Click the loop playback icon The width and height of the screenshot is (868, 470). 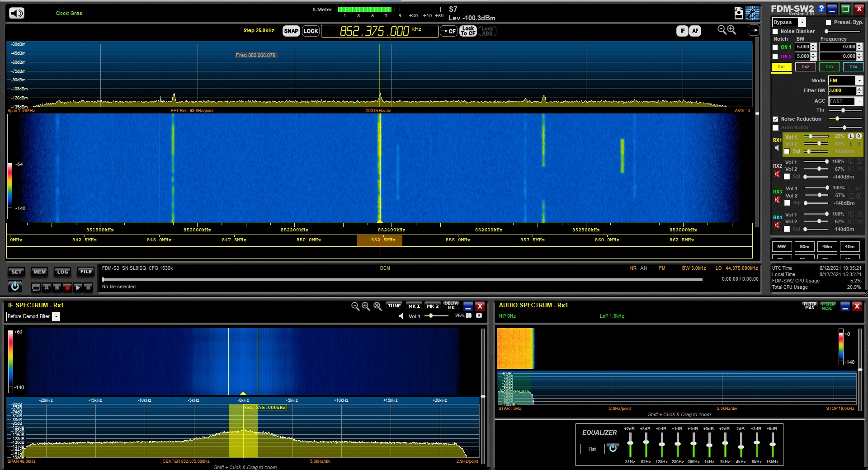coord(36,287)
